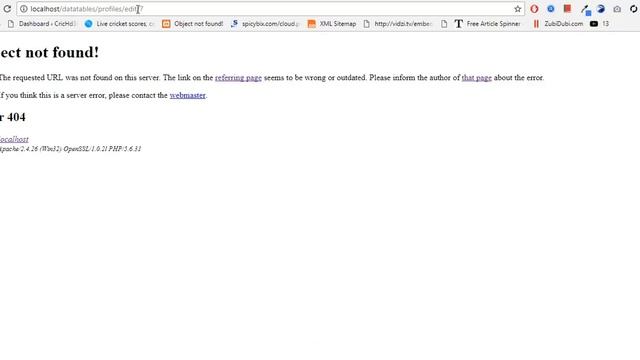640x360 pixels.
Task: Open the XML Sitemap bookmark
Action: pyautogui.click(x=332, y=24)
